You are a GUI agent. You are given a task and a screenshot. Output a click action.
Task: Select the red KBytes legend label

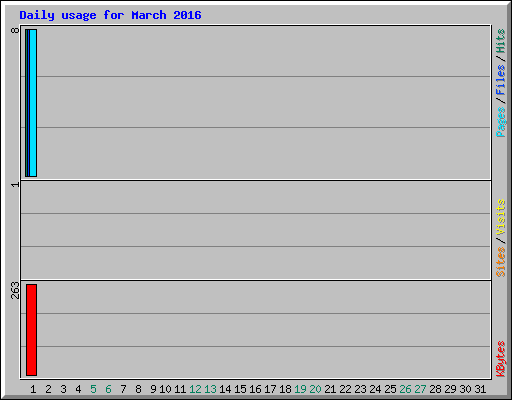[x=500, y=359]
